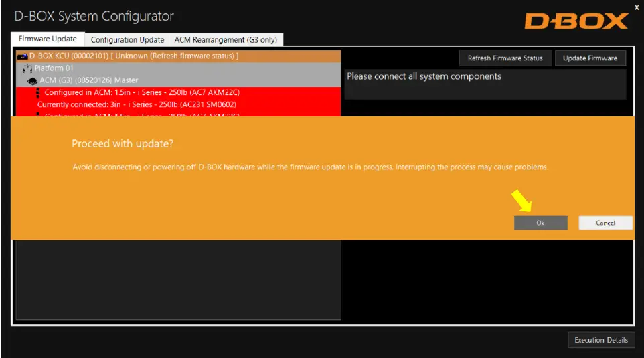Click the D-BOX logo
Viewport: 644px width, 358px height.
pyautogui.click(x=576, y=21)
